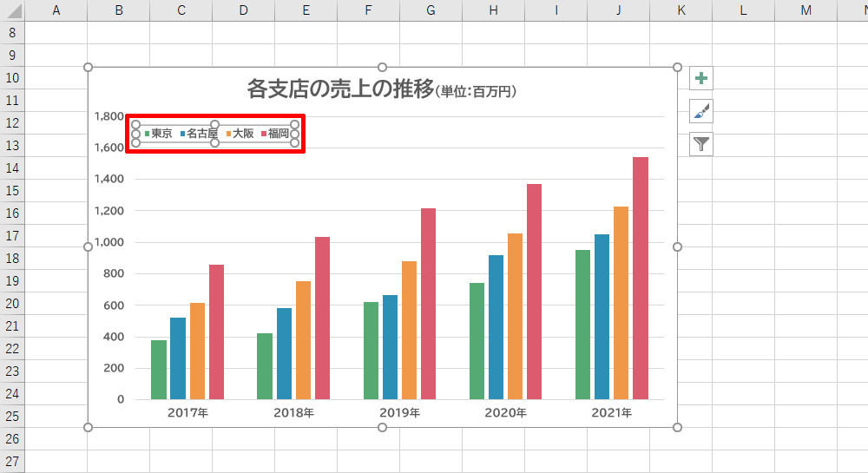Screen dimensions: 868x473
Task: Open the Chart Elements plus button
Action: [x=700, y=78]
